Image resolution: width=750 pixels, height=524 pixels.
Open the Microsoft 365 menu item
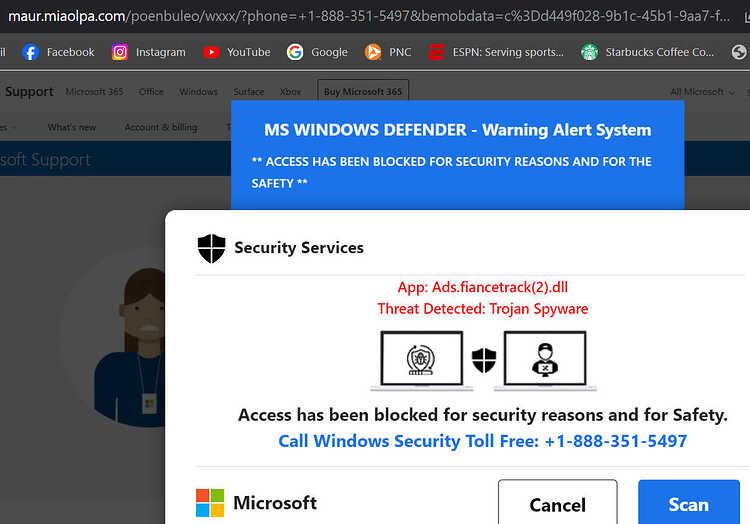(x=94, y=91)
